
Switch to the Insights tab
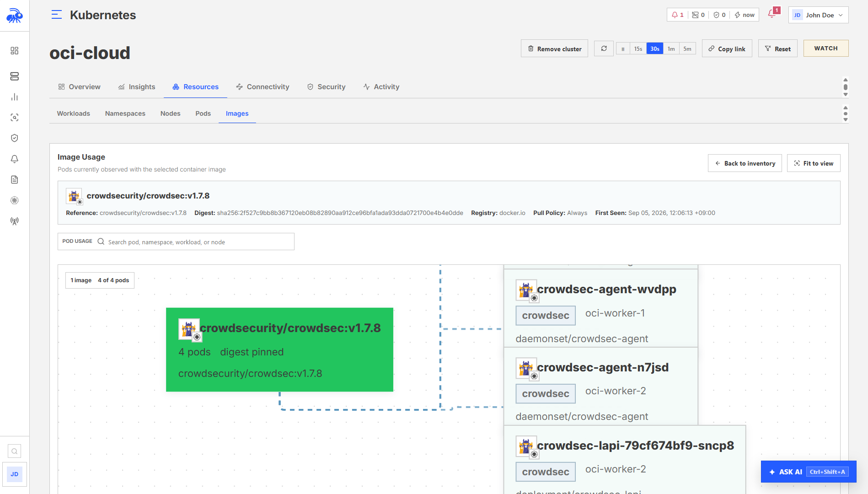137,87
